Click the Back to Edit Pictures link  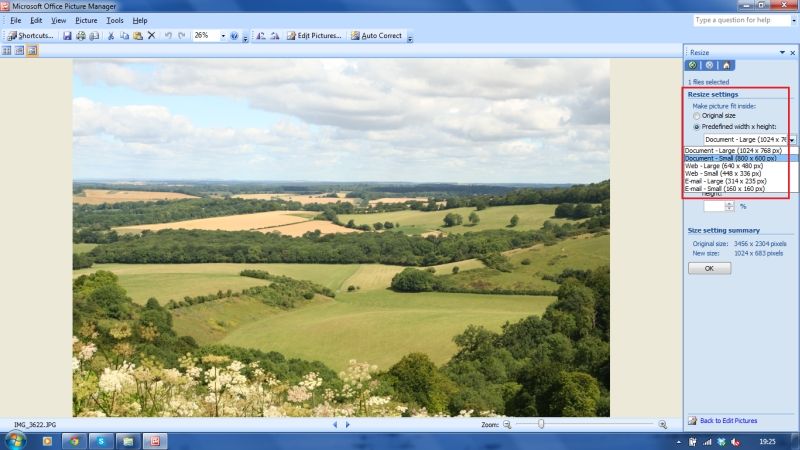729,421
